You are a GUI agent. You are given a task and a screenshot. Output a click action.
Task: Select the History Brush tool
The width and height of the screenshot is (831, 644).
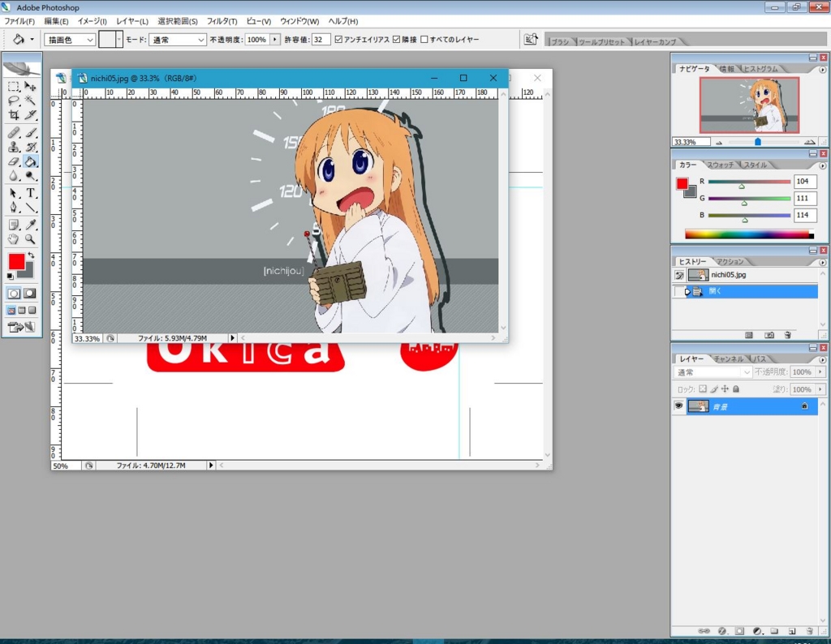(x=30, y=148)
